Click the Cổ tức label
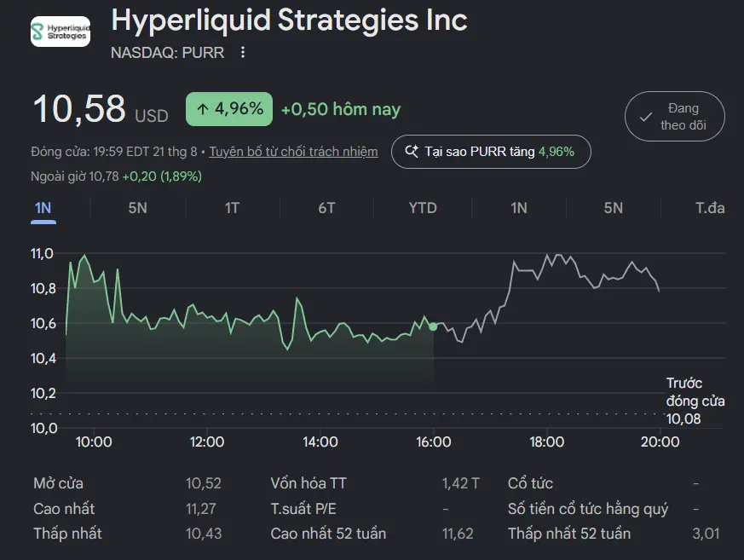Viewport: 744px width, 560px height. pyautogui.click(x=530, y=483)
